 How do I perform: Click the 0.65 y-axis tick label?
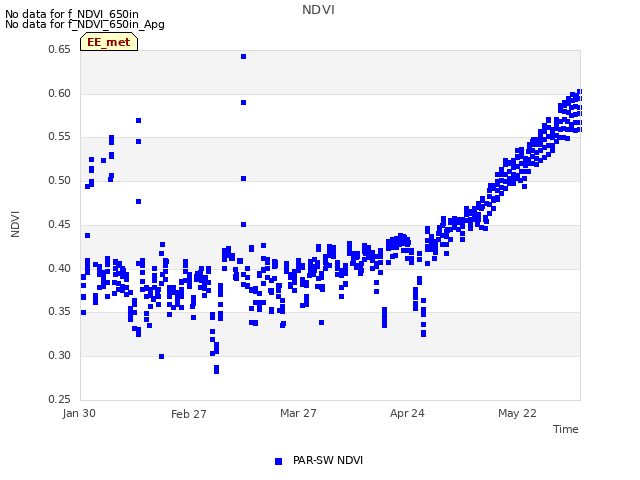pos(59,49)
